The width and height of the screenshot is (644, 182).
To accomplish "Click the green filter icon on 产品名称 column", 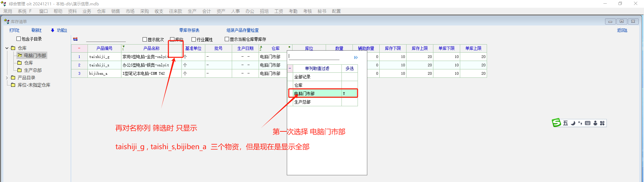I will pyautogui.click(x=123, y=48).
